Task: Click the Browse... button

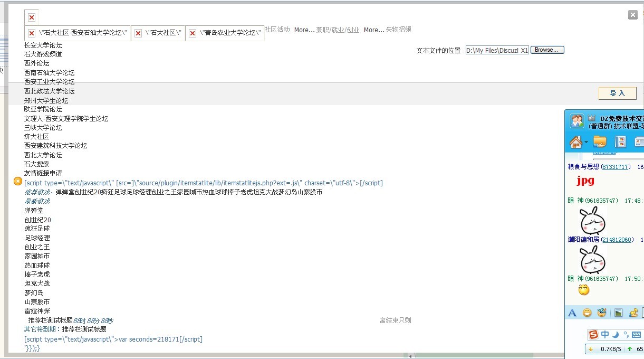Action: pos(547,50)
